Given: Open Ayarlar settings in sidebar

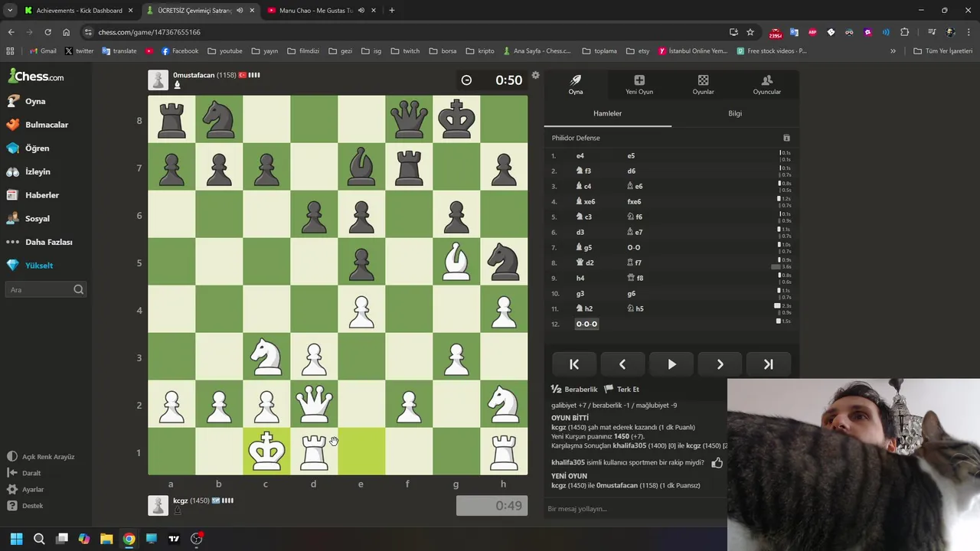Looking at the screenshot, I should pos(26,490).
